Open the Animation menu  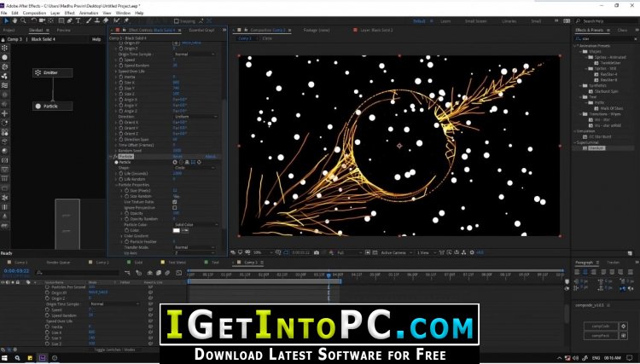click(x=89, y=13)
